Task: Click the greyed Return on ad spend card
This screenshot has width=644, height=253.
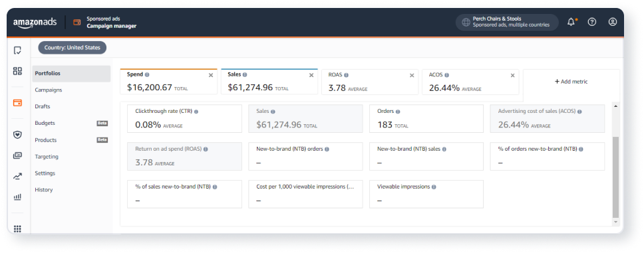Action: click(x=184, y=156)
